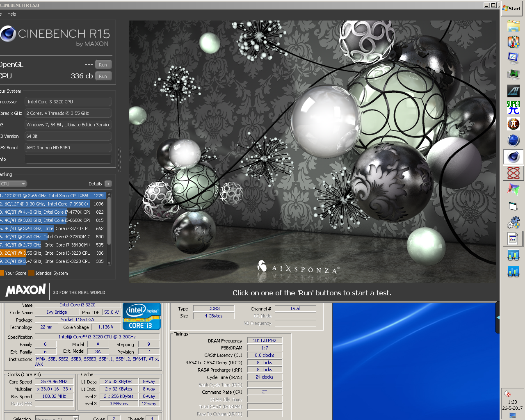
Task: Click the memory Type field DDR3
Action: (214, 308)
